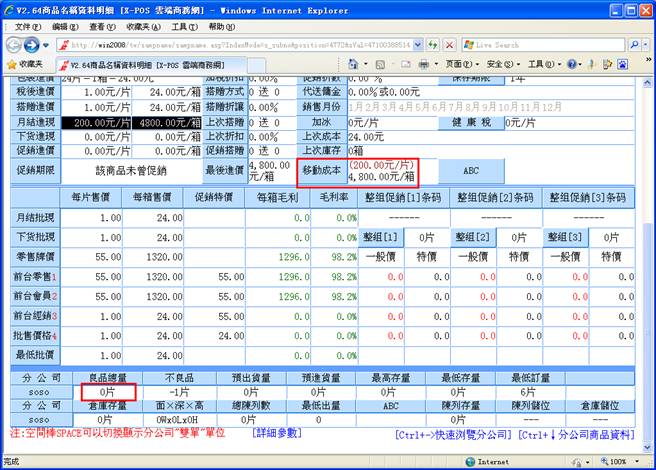Open the 收藏夹 favorites star button

tap(26, 63)
